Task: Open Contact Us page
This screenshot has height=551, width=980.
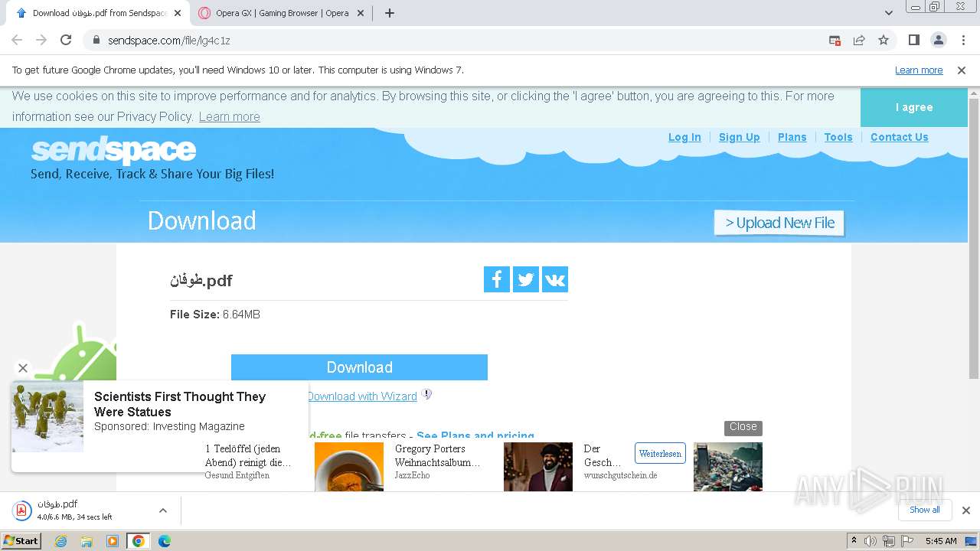Action: coord(899,137)
